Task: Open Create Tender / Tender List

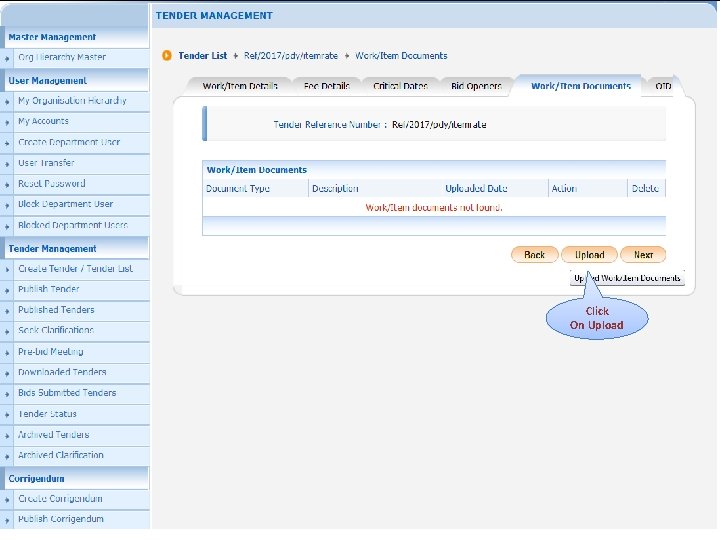Action: coord(75,269)
